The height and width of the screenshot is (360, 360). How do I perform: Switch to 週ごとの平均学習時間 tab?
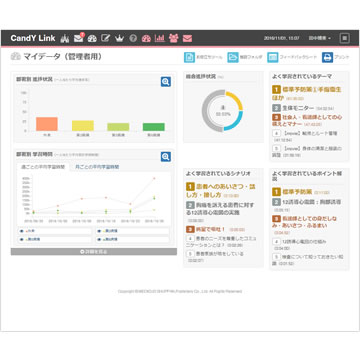[x=43, y=167]
